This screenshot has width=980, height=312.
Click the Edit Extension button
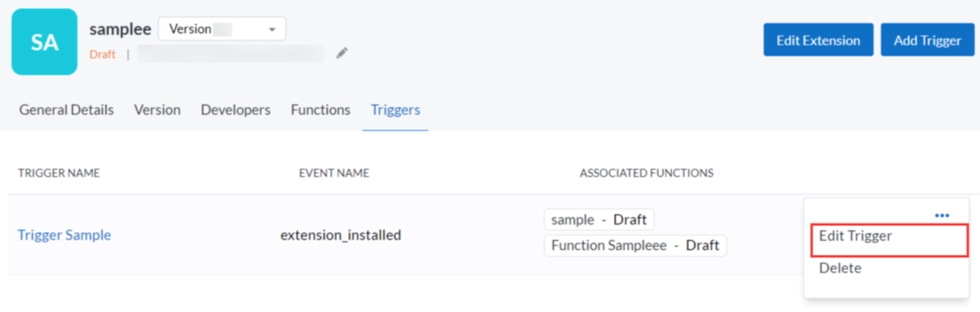click(x=818, y=40)
